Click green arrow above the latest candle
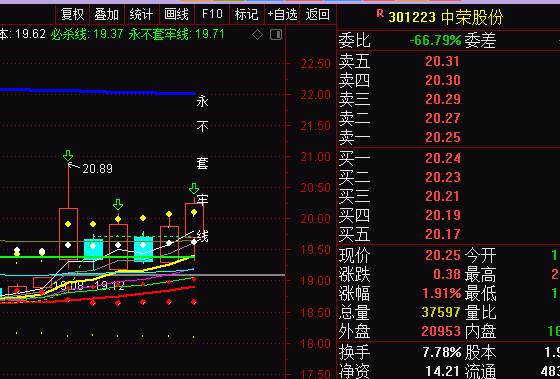The width and height of the screenshot is (560, 379). tap(194, 189)
